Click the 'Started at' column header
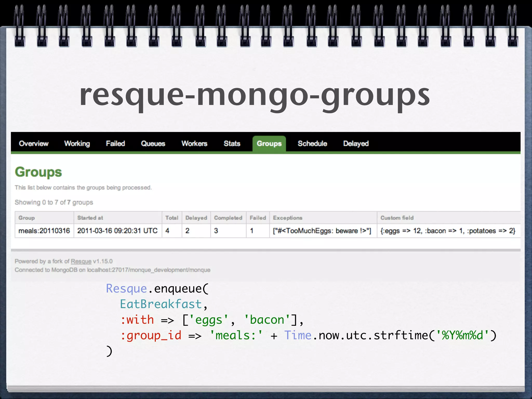 click(118, 218)
